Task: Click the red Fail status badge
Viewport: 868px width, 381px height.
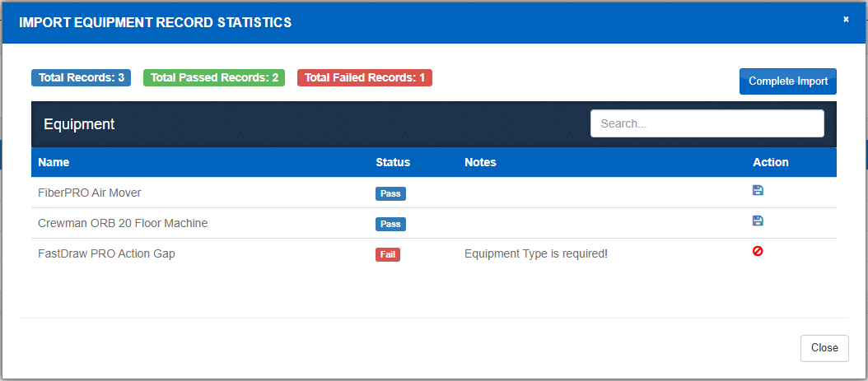Action: pos(388,254)
